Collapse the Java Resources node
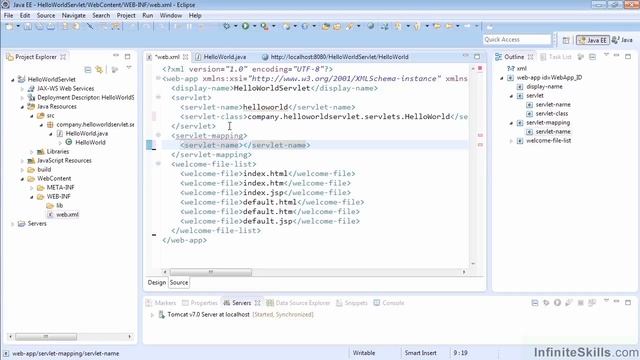The width and height of the screenshot is (640, 360). click(22, 107)
